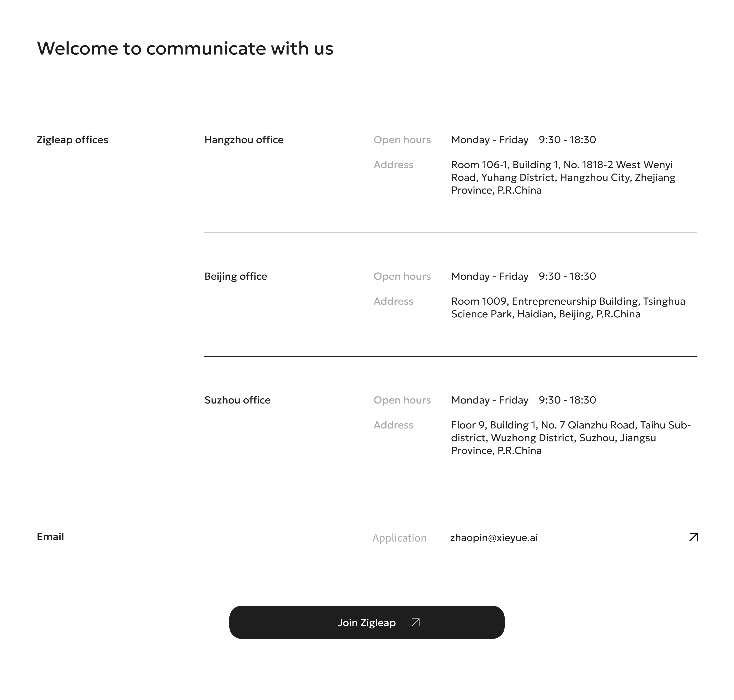Viewport: 734px width, 700px height.
Task: Click the Hangzhou office address text
Action: pos(563,177)
